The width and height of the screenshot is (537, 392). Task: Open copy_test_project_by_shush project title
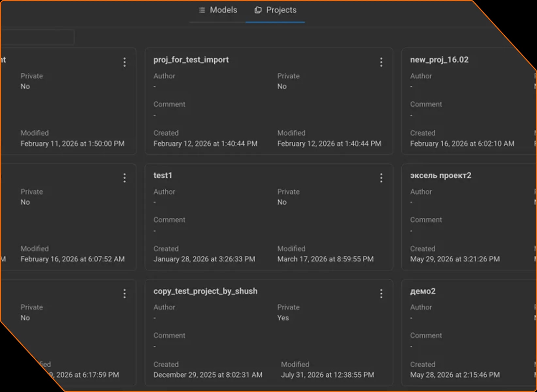(205, 291)
